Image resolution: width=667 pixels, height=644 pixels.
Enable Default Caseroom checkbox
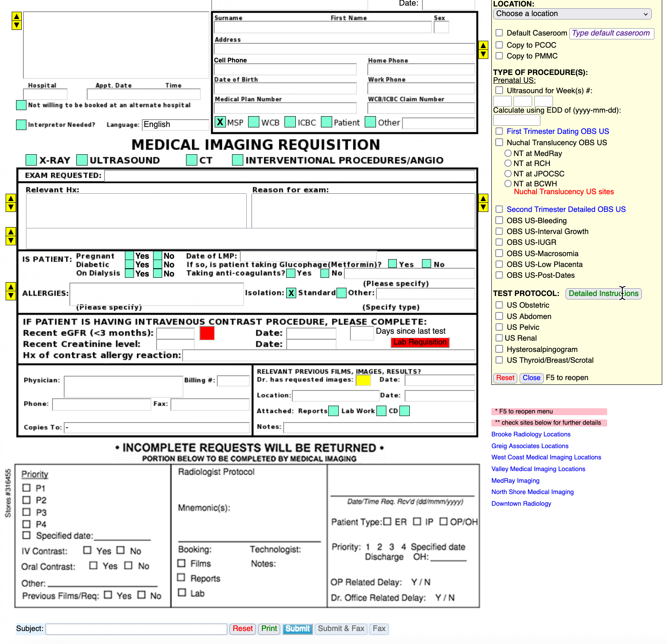(x=499, y=33)
